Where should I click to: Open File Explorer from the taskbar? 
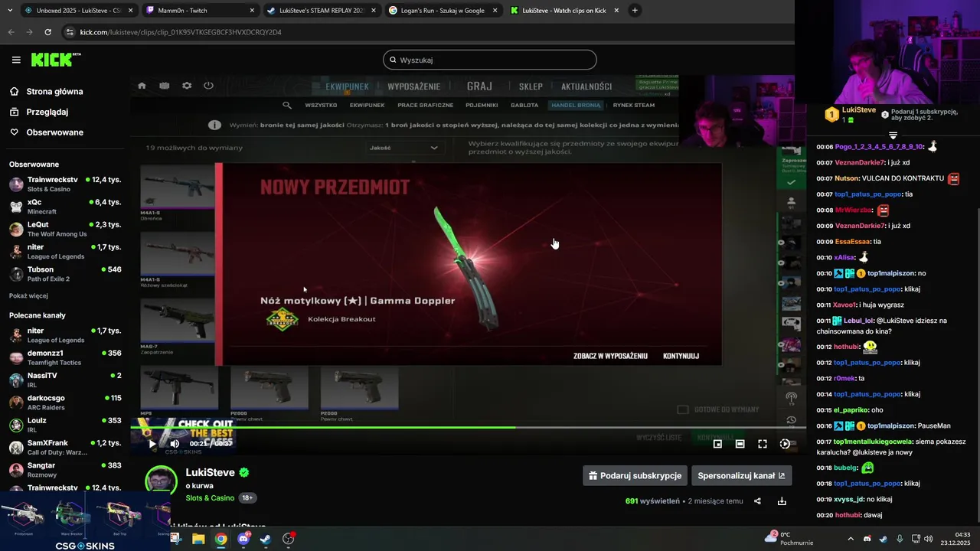198,539
